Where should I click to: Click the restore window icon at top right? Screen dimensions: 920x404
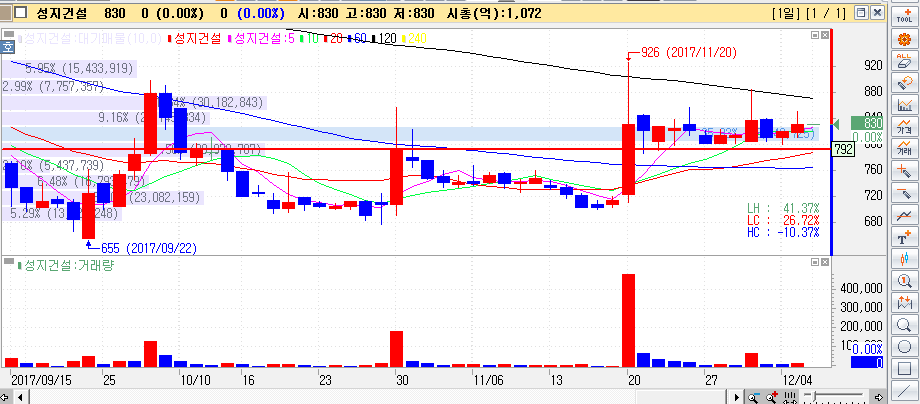pos(860,12)
